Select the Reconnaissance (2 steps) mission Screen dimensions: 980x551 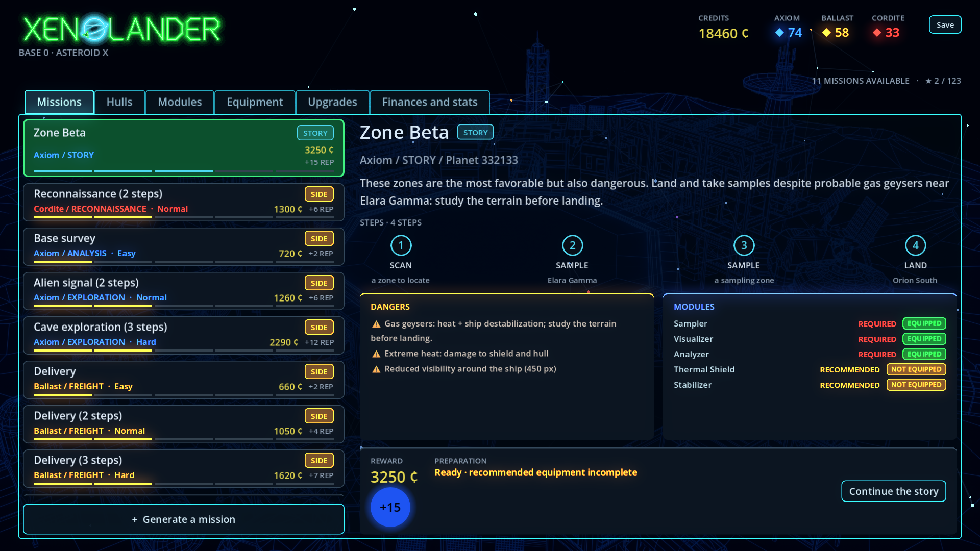point(184,203)
